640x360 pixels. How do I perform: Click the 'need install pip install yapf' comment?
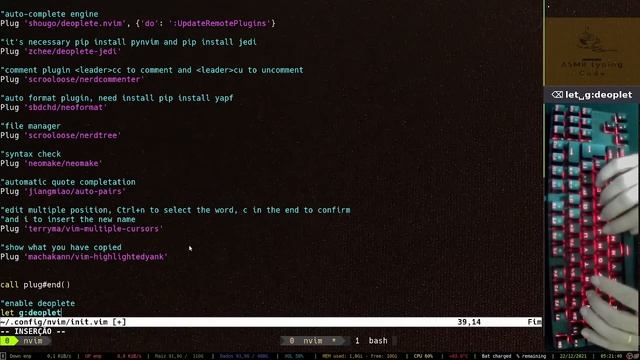pos(117,98)
